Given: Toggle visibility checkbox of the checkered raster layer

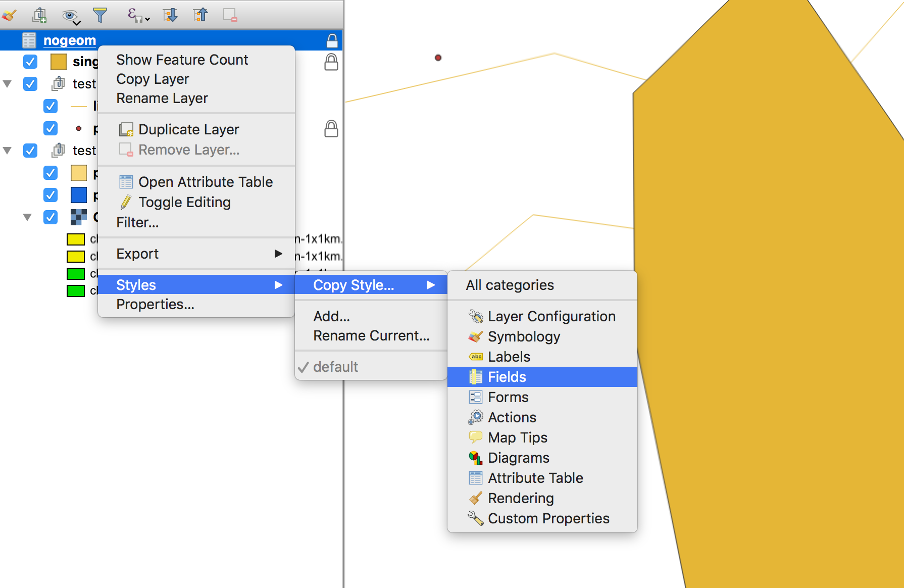Looking at the screenshot, I should (51, 217).
